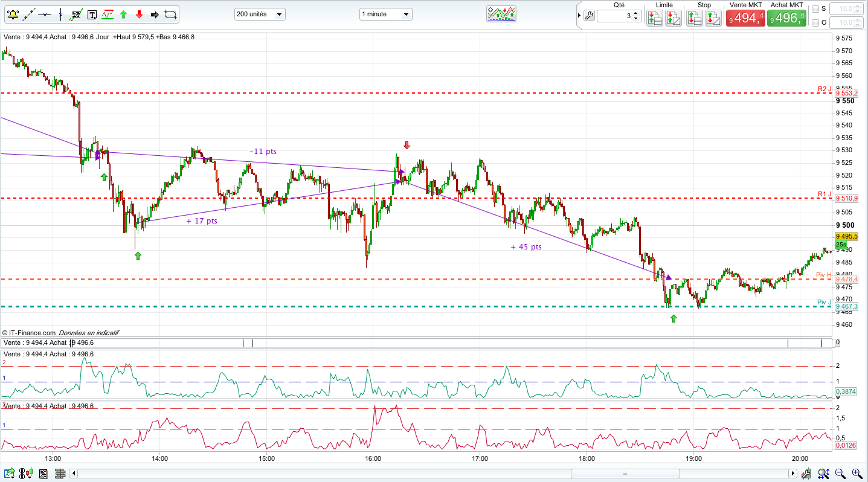Screen dimensions: 868x482
Task: Select the trend line drawing tool
Action: point(28,14)
